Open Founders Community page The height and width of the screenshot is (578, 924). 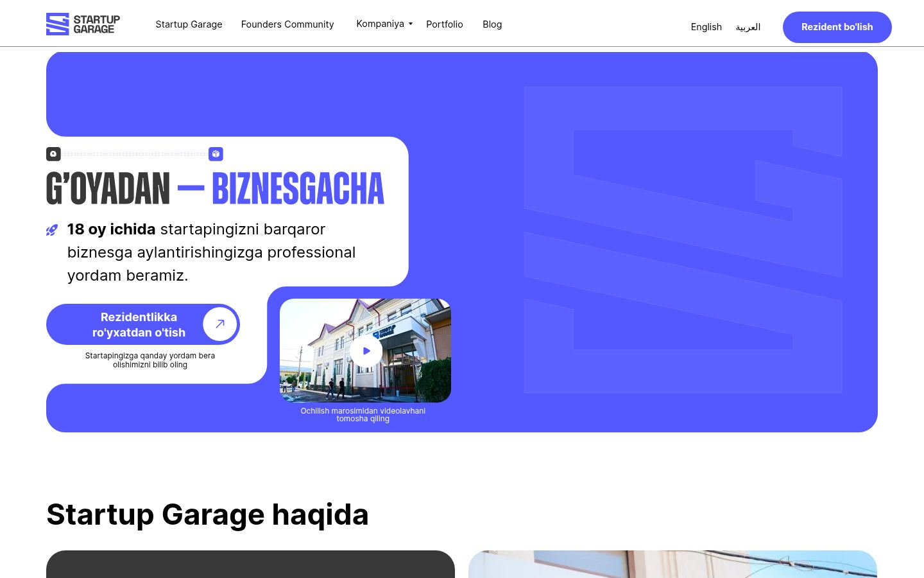(287, 24)
